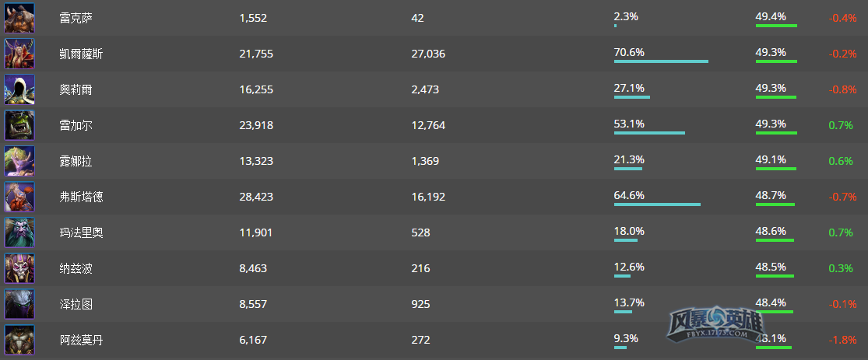The image size is (868, 360).
Task: Click the 阿兹莫丹 hero name
Action: click(81, 340)
